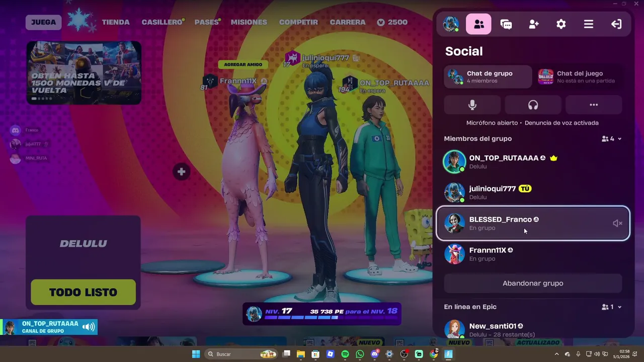Click Frannn11X's avatar in the members list
The image size is (644, 362).
[x=454, y=254]
